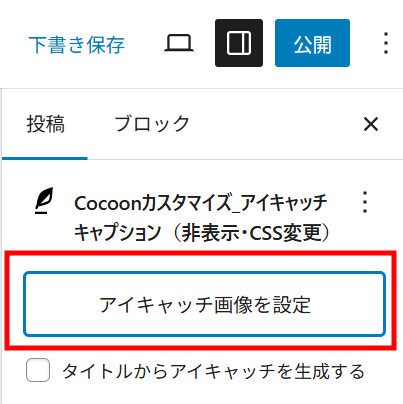The image size is (403, 404).
Task: Click the タイトルからアイキャッチを生成する label text
Action: pos(213,371)
